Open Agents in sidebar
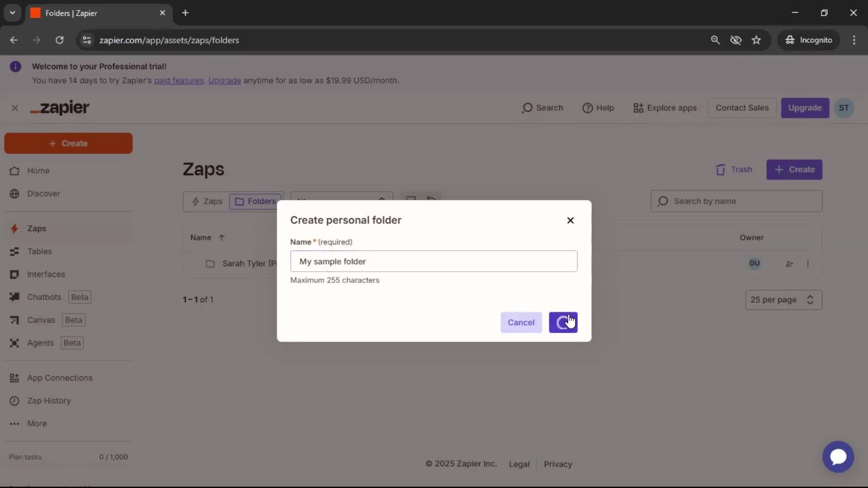The image size is (868, 488). pyautogui.click(x=68, y=343)
